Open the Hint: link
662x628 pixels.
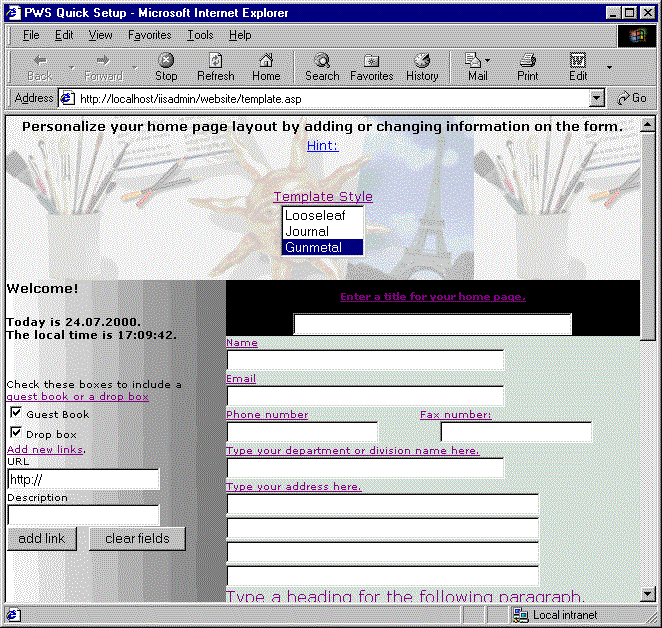click(x=323, y=146)
